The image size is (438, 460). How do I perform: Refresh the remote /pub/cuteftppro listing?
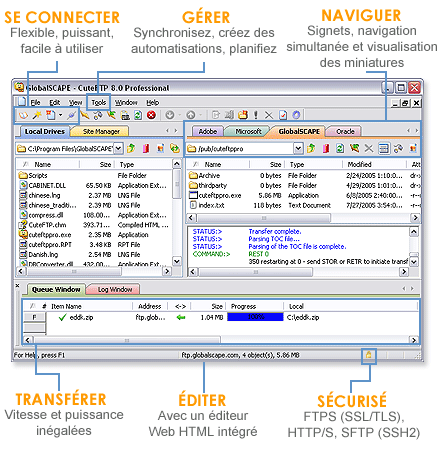pos(340,148)
